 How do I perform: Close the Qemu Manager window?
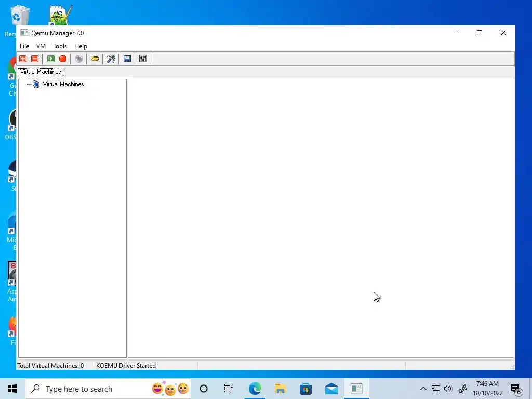(x=503, y=33)
